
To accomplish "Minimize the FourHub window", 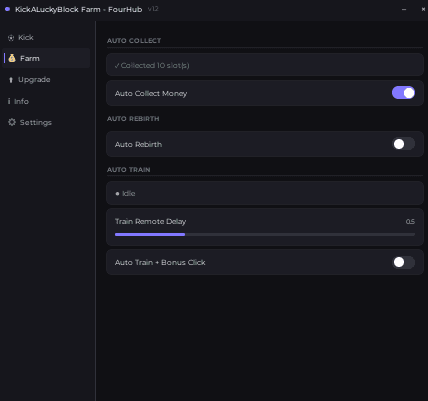I will pyautogui.click(x=404, y=9).
